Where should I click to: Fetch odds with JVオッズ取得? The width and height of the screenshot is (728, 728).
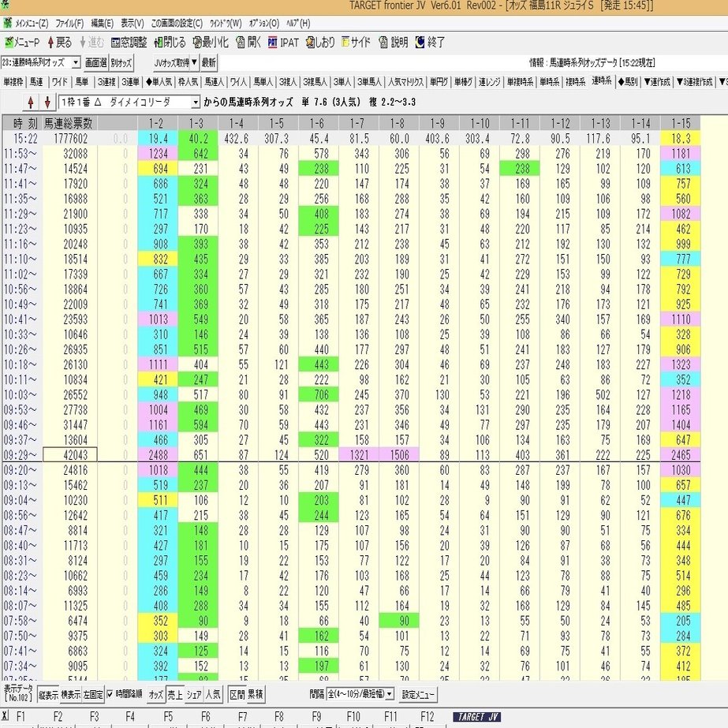(172, 62)
